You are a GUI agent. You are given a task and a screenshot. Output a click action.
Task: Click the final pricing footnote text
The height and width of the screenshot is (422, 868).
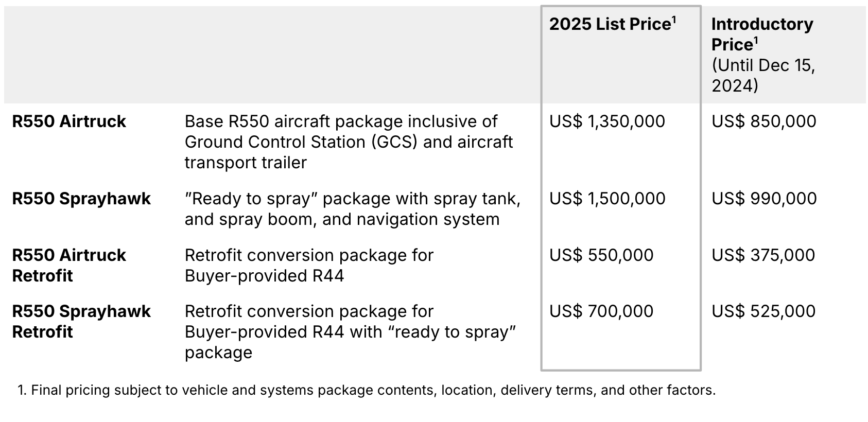[x=367, y=390]
